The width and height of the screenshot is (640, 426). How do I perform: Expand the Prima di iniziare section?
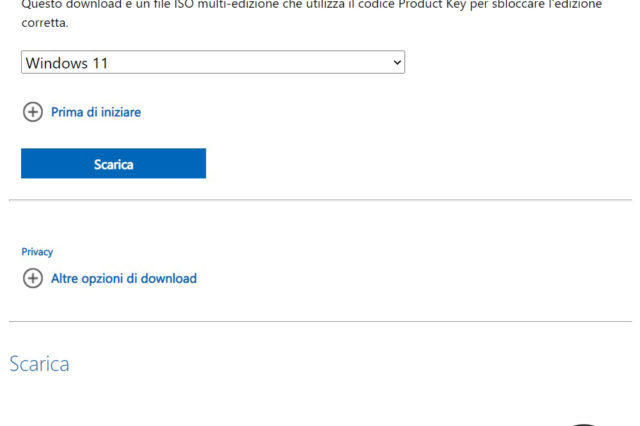[x=96, y=112]
